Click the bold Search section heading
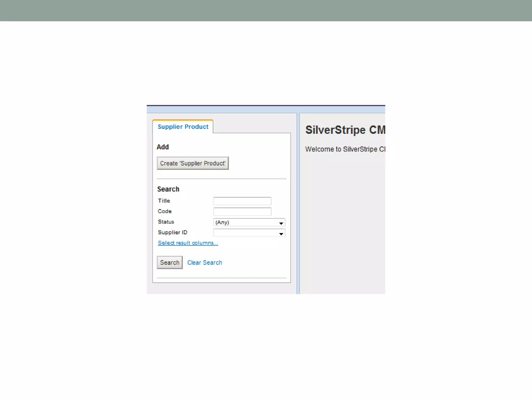Image resolution: width=532 pixels, height=399 pixels. tap(168, 189)
